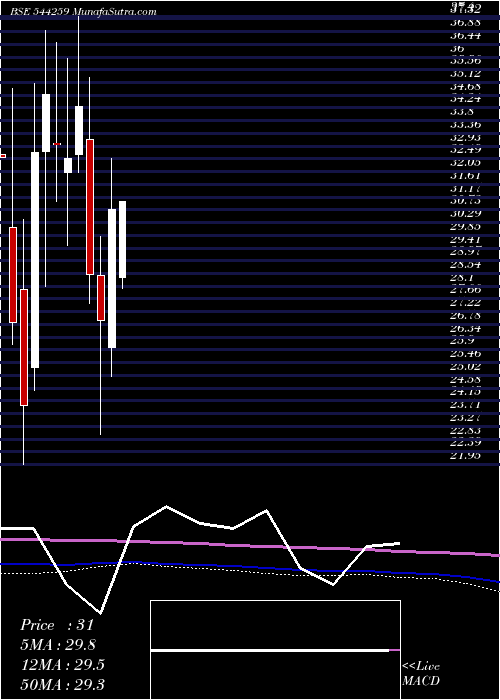Screen dimensions: 500x700
Task: Click the 28.54 price axis label
Action: (466, 265)
